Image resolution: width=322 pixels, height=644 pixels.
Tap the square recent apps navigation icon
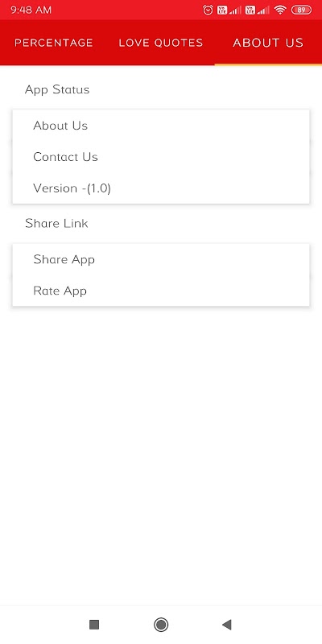tap(94, 625)
